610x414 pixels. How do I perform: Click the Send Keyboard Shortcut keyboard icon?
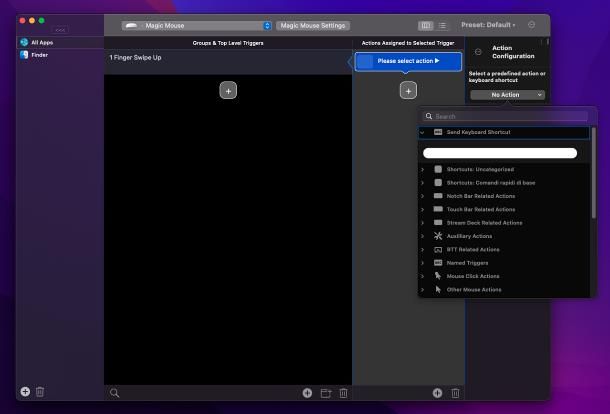(x=438, y=132)
